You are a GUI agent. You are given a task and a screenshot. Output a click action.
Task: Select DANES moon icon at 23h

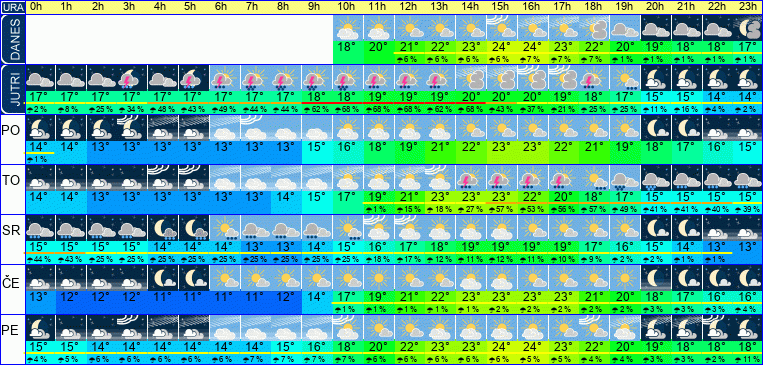pos(748,28)
